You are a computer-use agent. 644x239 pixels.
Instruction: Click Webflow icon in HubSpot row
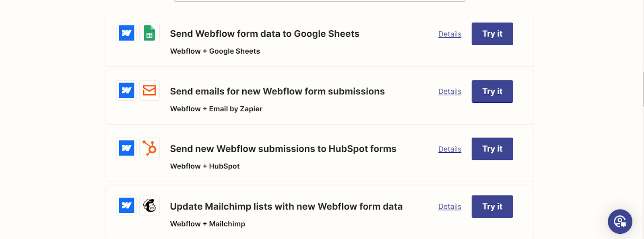click(126, 148)
